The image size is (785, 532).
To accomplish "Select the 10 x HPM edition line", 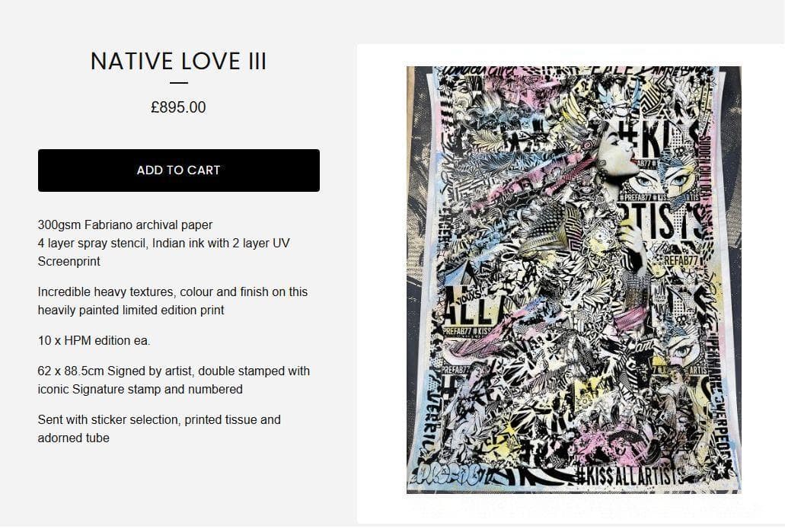I will point(94,340).
